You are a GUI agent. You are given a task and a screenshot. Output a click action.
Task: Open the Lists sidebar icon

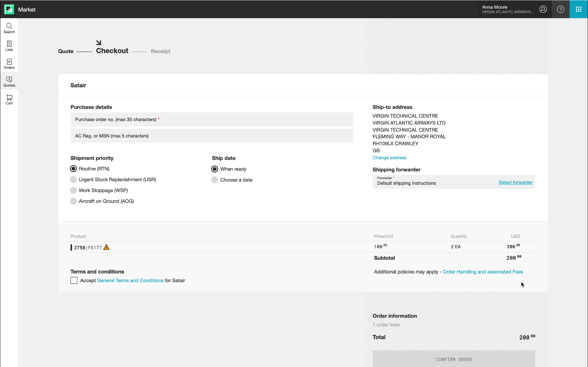(x=9, y=46)
